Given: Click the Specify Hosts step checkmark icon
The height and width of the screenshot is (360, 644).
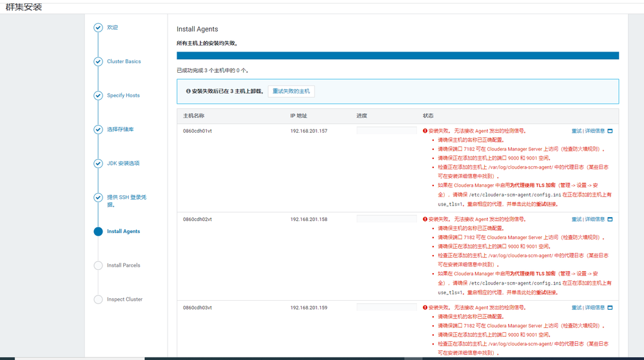Looking at the screenshot, I should pos(98,96).
